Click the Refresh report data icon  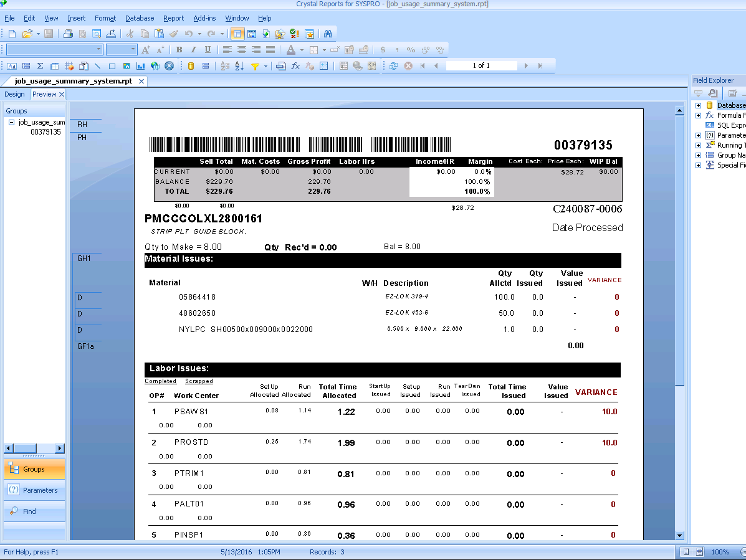393,66
